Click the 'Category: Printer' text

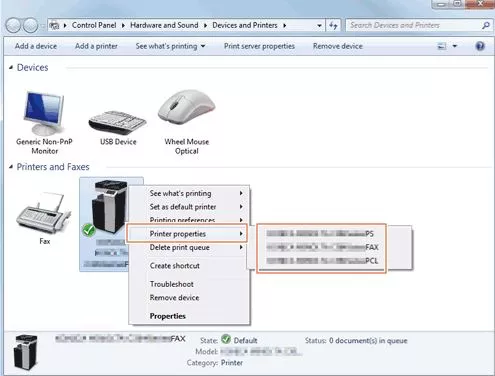(215, 363)
